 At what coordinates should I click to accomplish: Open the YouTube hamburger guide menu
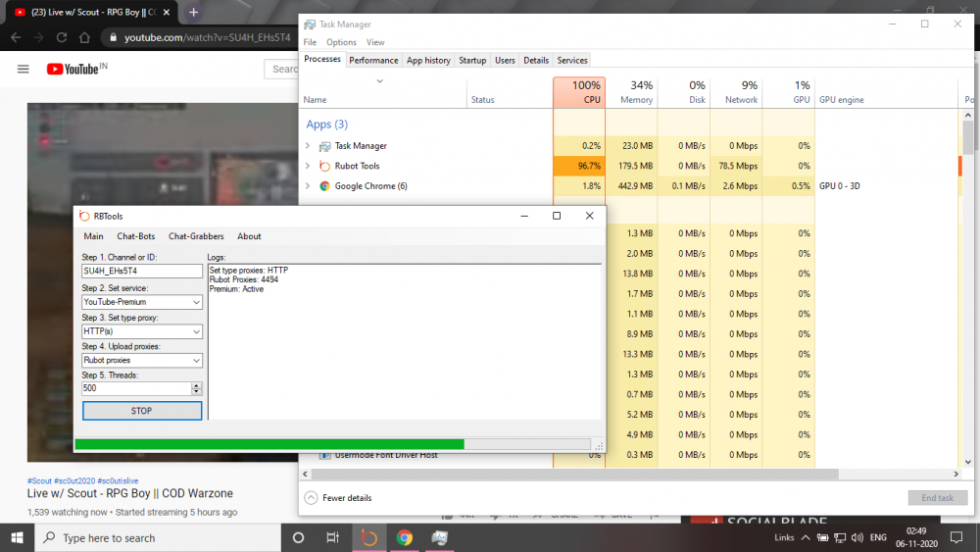pos(24,69)
